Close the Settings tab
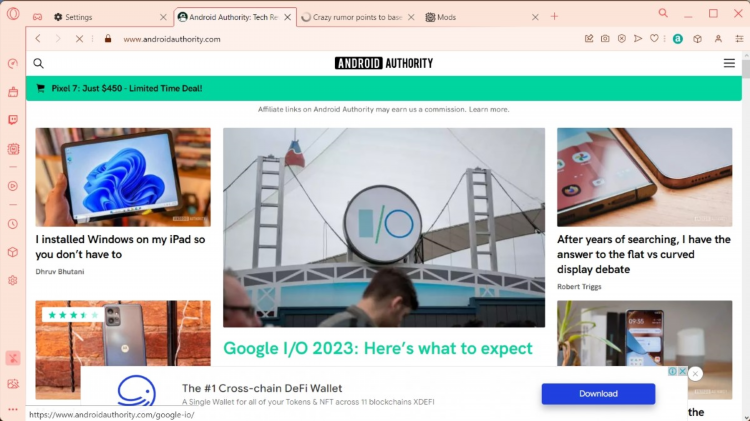Screen dimensions: 750x421 (x=163, y=17)
